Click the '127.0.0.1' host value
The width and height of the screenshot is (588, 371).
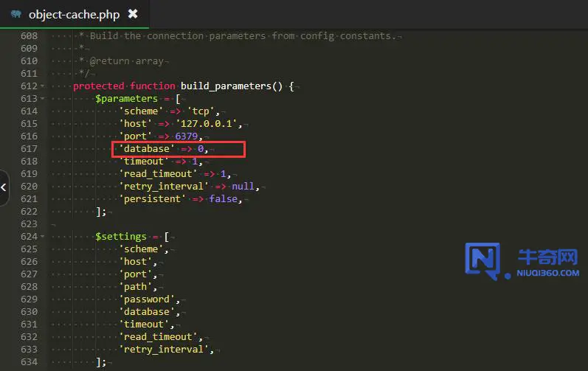(x=214, y=124)
